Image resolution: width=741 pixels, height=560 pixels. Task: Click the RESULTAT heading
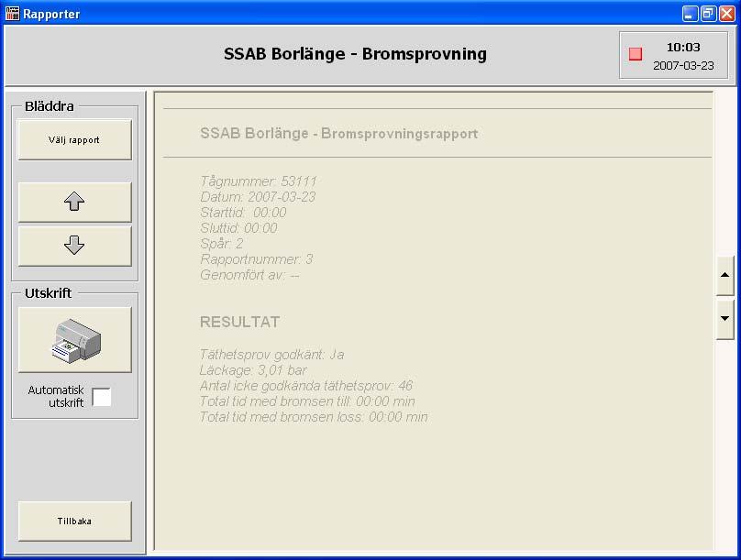(239, 322)
